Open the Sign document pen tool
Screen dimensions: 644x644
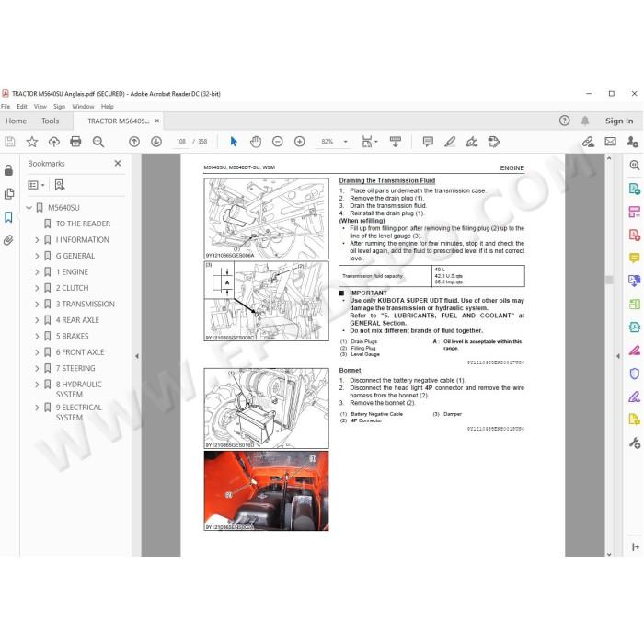[472, 142]
